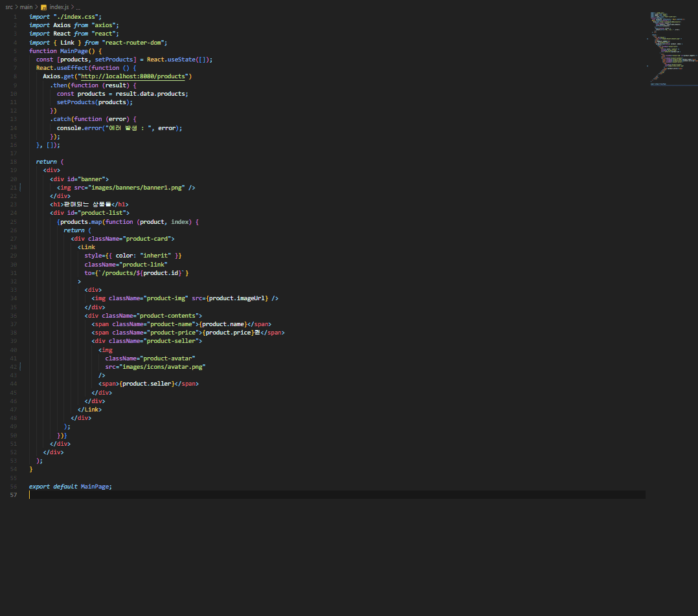
Task: Click the "react-router-dom" import string
Action: coord(133,43)
